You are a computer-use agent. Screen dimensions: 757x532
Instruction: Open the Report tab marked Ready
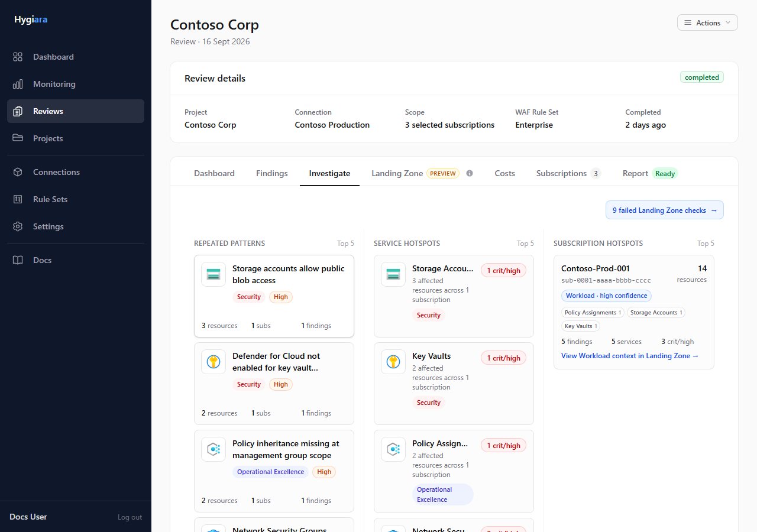(650, 173)
